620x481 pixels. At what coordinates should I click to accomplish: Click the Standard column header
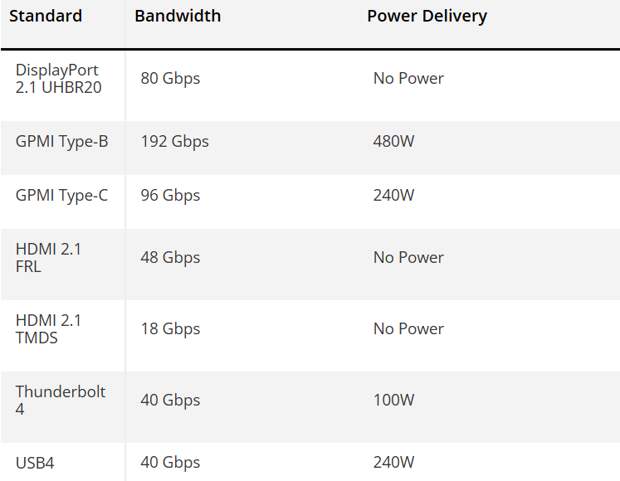(x=45, y=16)
